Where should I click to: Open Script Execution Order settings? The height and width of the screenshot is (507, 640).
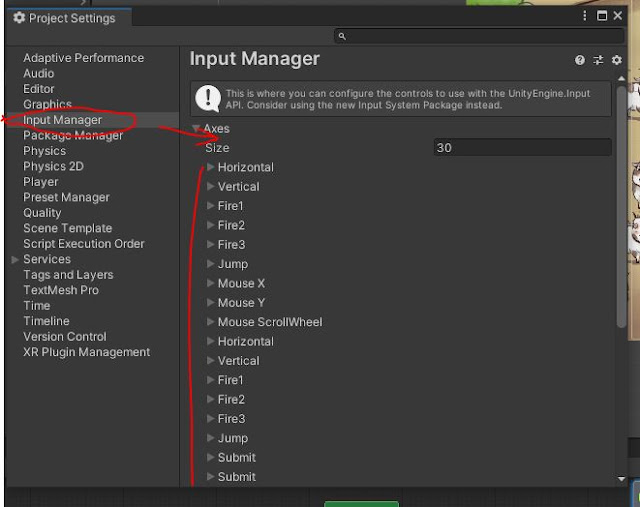click(83, 244)
